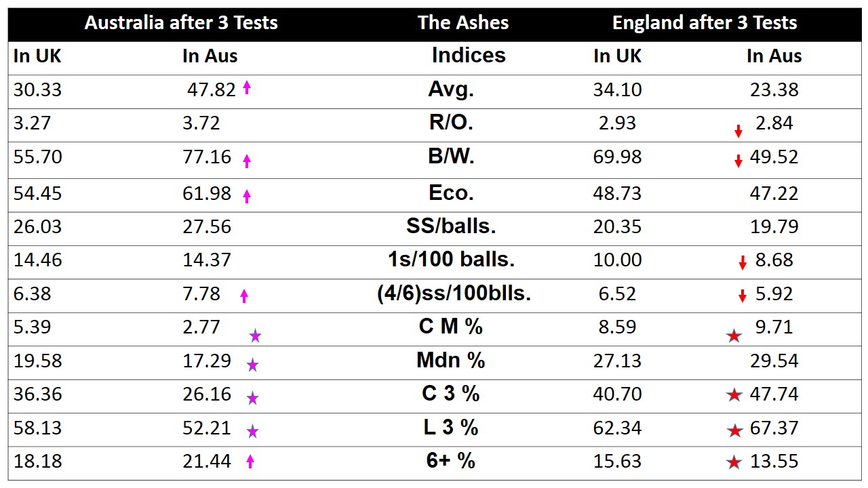This screenshot has height=488, width=868.
Task: Click 'The Ashes' title cell
Action: pos(463,23)
